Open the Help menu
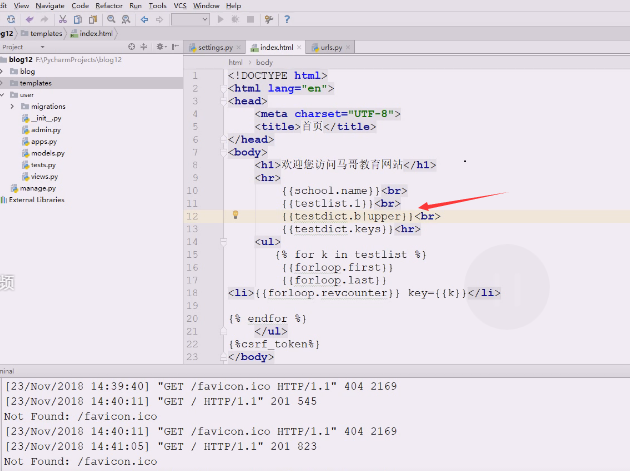This screenshot has width=630, height=471. (233, 6)
